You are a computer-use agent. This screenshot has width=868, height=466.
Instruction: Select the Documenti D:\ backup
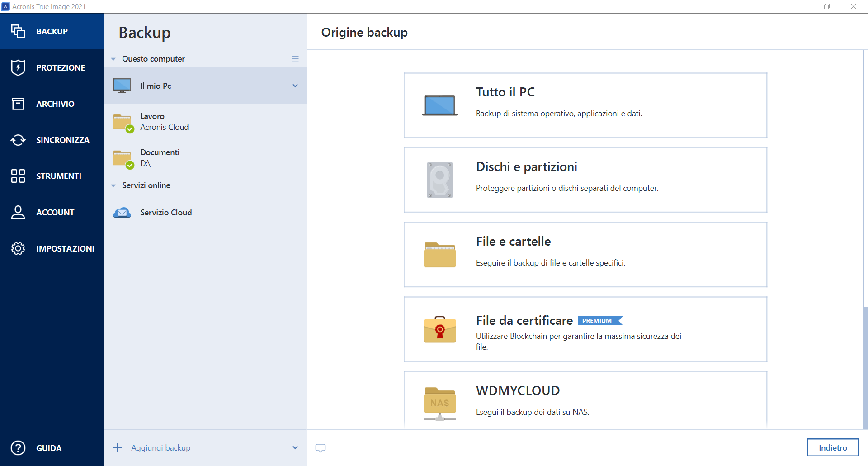coord(160,158)
